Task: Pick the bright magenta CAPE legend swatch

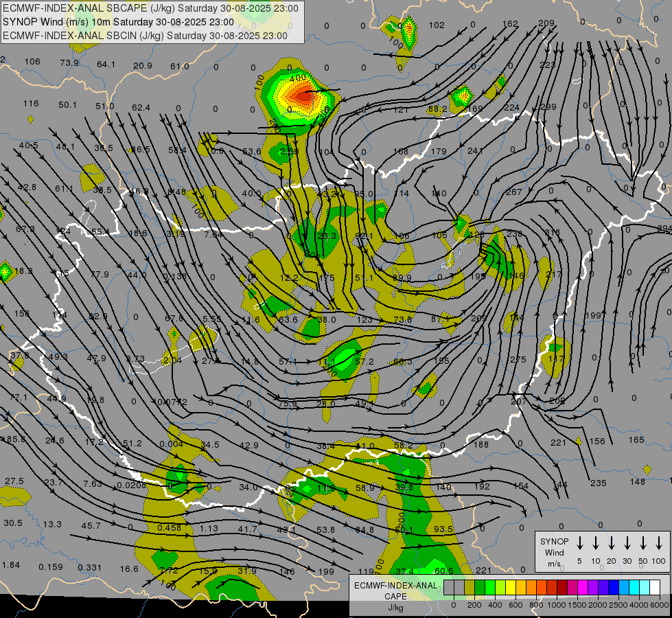Action: (x=583, y=588)
